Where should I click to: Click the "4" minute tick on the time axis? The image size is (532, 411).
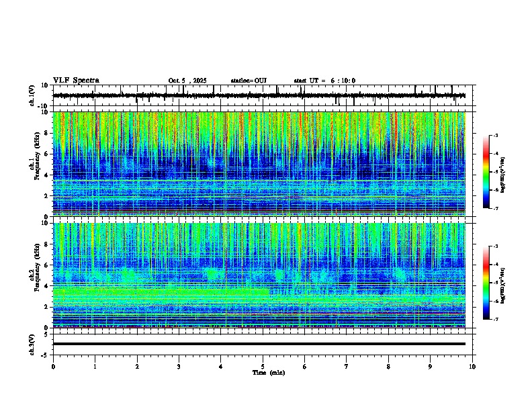[221, 367]
